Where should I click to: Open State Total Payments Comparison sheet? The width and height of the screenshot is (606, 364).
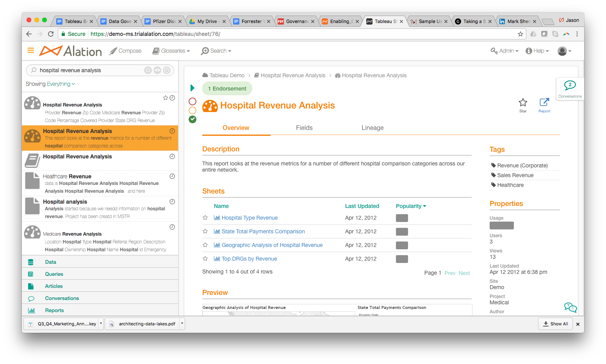point(263,231)
